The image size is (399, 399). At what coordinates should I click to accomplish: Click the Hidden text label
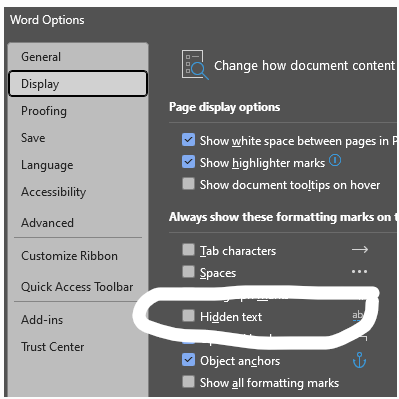231,317
